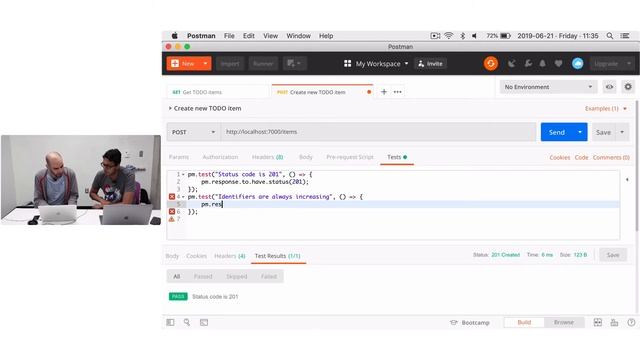Click the sync status orange icon

491,64
